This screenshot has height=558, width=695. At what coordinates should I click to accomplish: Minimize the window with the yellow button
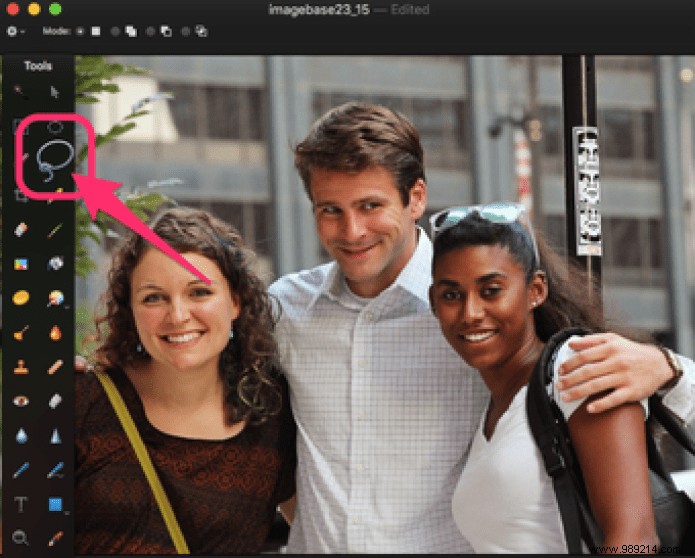pos(34,9)
